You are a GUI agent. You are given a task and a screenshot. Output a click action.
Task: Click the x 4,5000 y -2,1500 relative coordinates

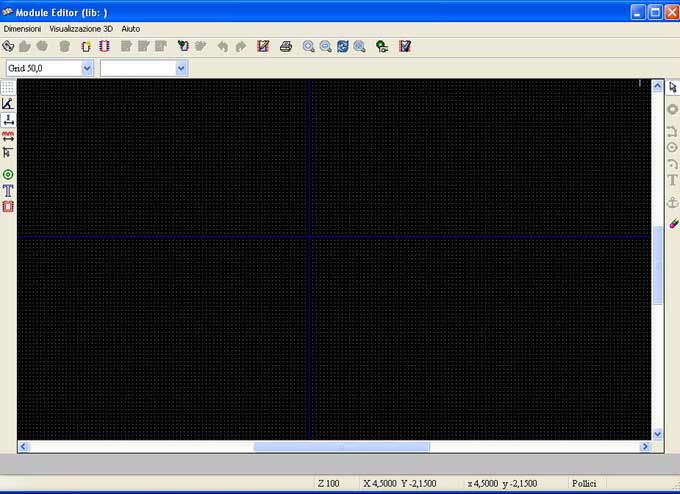(x=502, y=483)
